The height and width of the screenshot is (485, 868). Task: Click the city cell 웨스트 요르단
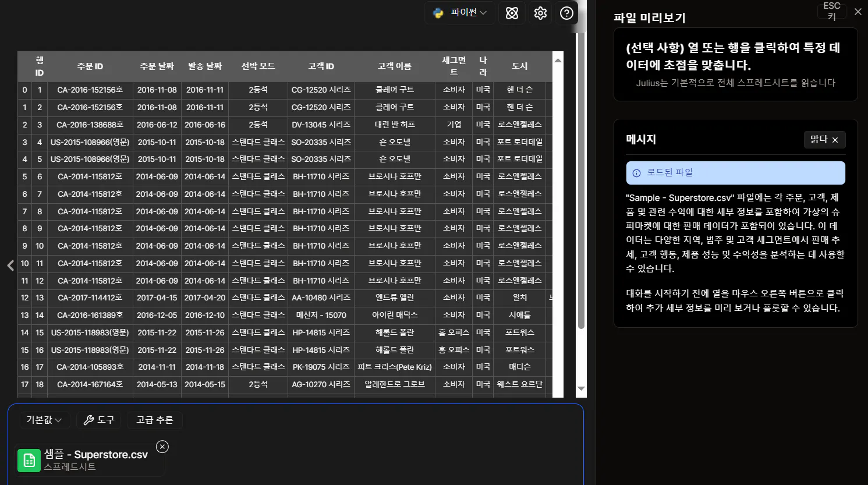(x=520, y=384)
